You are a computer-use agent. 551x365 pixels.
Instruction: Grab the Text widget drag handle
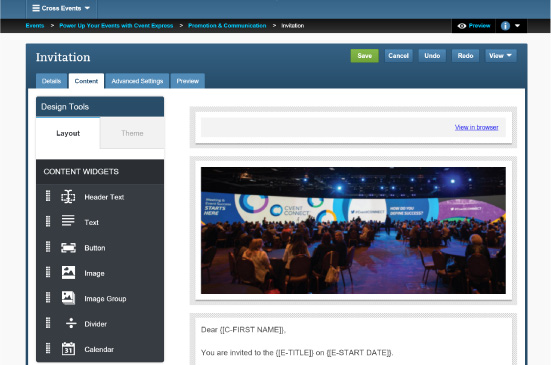click(x=48, y=221)
